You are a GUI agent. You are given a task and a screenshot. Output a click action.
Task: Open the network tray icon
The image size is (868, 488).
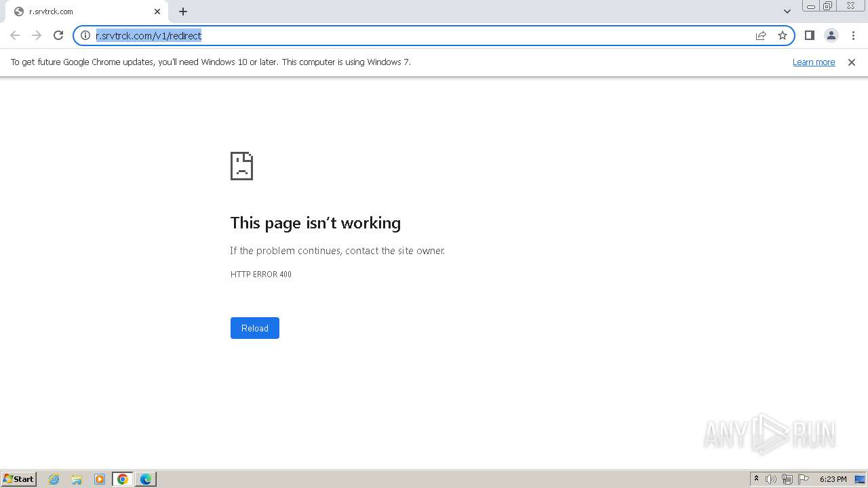click(x=787, y=479)
